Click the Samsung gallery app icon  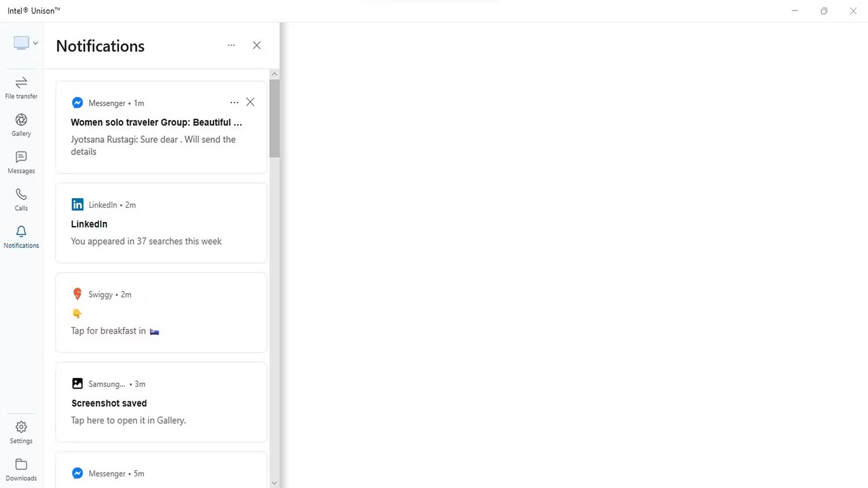(x=78, y=384)
